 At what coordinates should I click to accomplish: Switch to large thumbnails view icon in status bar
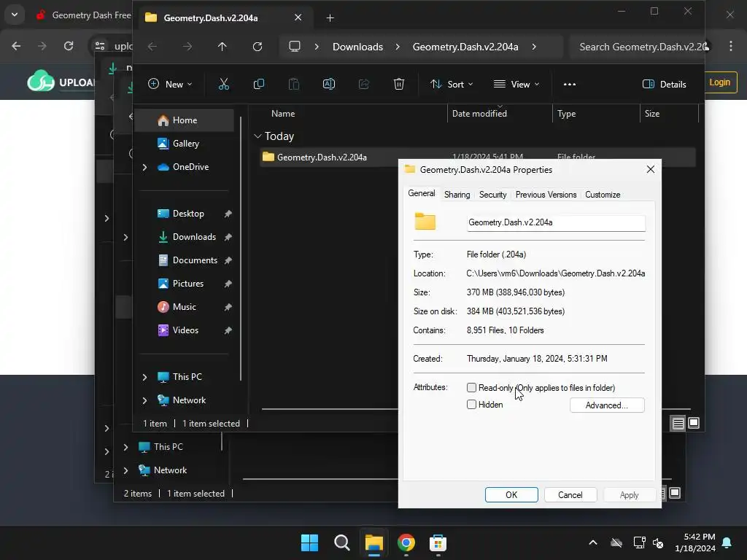[x=694, y=423]
